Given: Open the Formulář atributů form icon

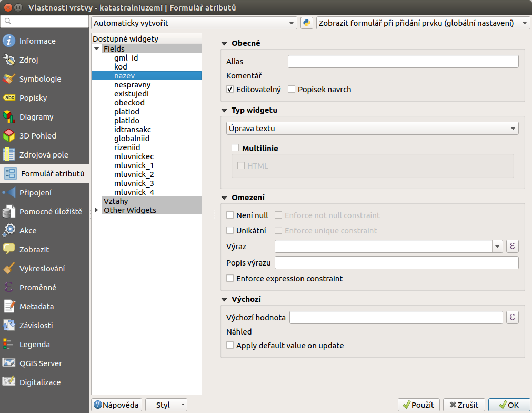Looking at the screenshot, I should 10,173.
